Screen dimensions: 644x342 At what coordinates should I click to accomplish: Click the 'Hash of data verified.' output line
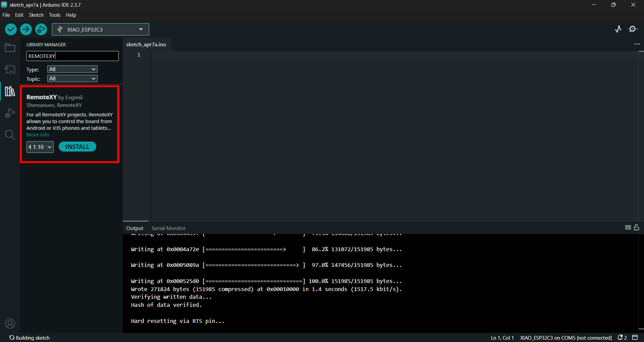tap(166, 305)
